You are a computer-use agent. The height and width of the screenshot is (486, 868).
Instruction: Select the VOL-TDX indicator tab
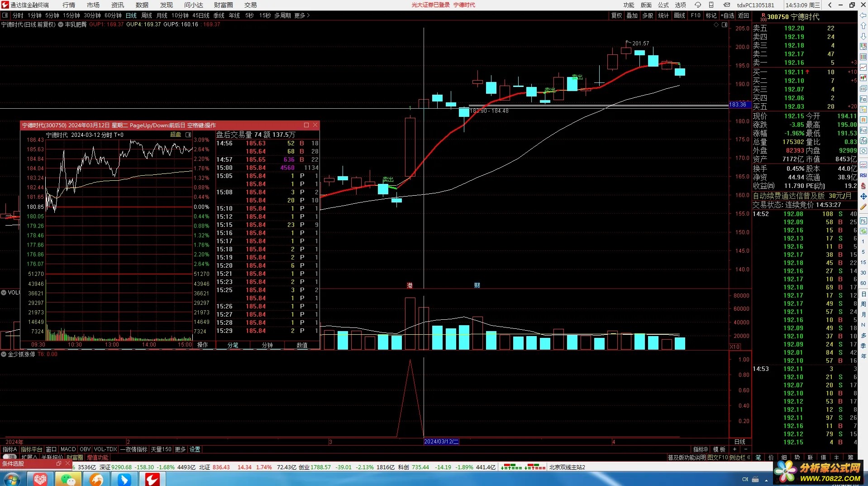[105, 449]
